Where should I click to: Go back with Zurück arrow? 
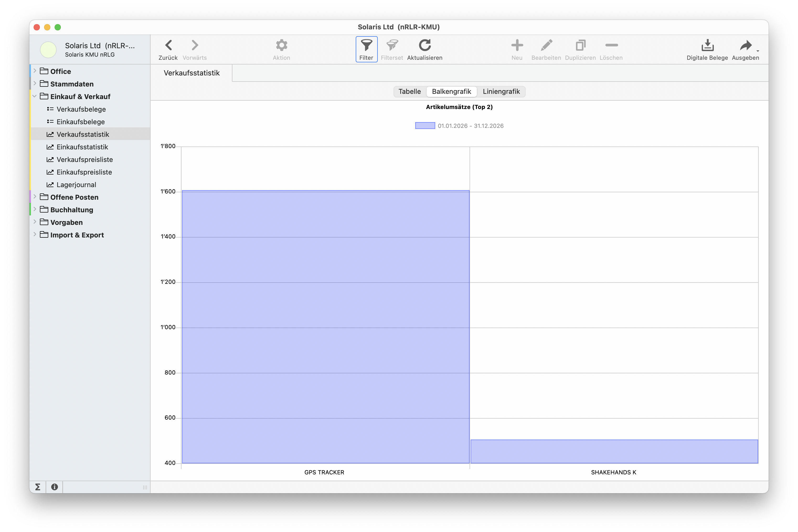pyautogui.click(x=168, y=45)
